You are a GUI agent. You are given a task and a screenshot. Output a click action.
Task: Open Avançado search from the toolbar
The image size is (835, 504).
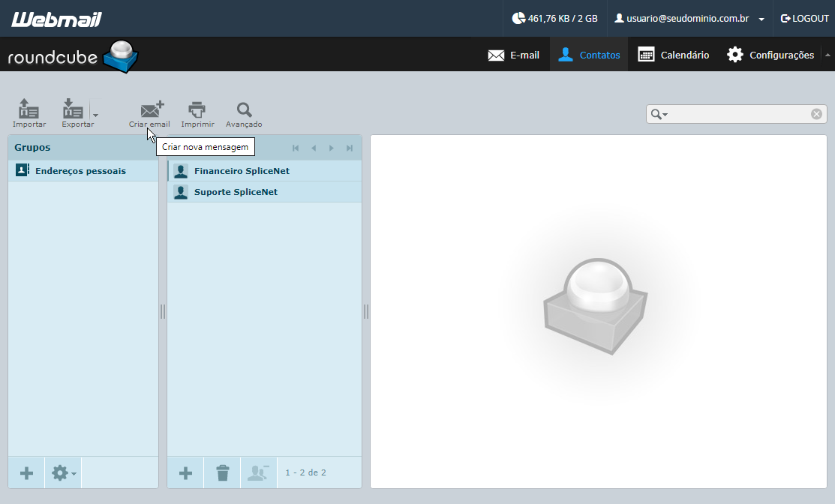click(x=244, y=113)
